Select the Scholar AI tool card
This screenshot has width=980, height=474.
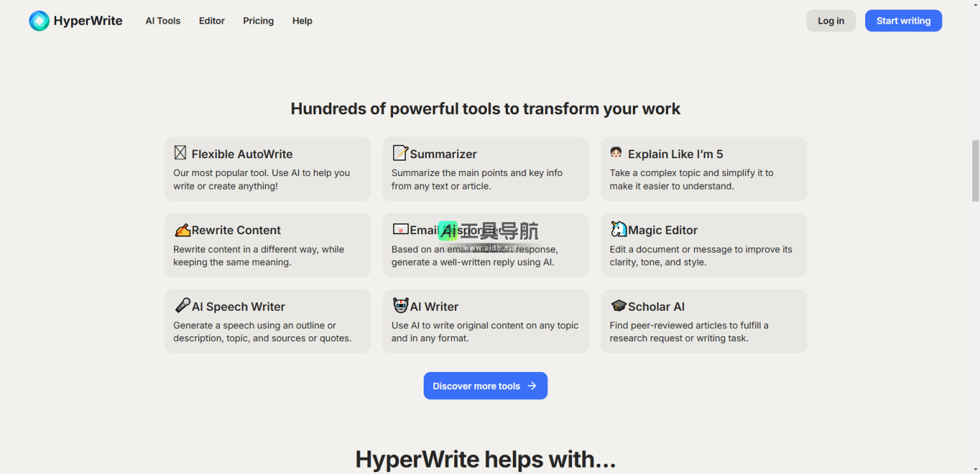pyautogui.click(x=703, y=321)
